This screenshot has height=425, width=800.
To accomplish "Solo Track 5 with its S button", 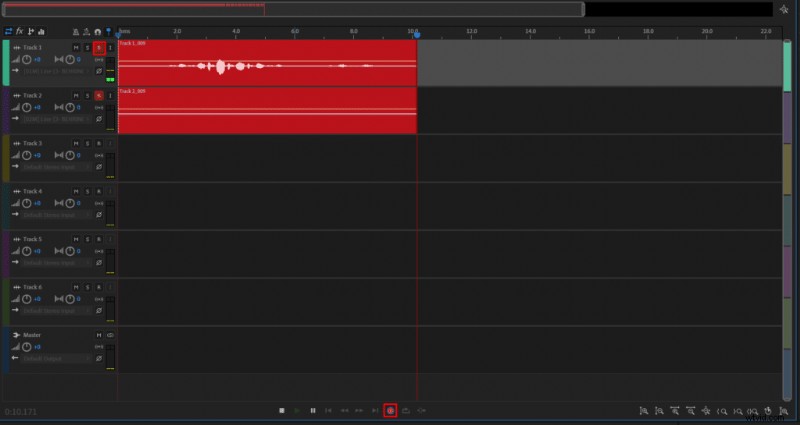I will (87, 239).
